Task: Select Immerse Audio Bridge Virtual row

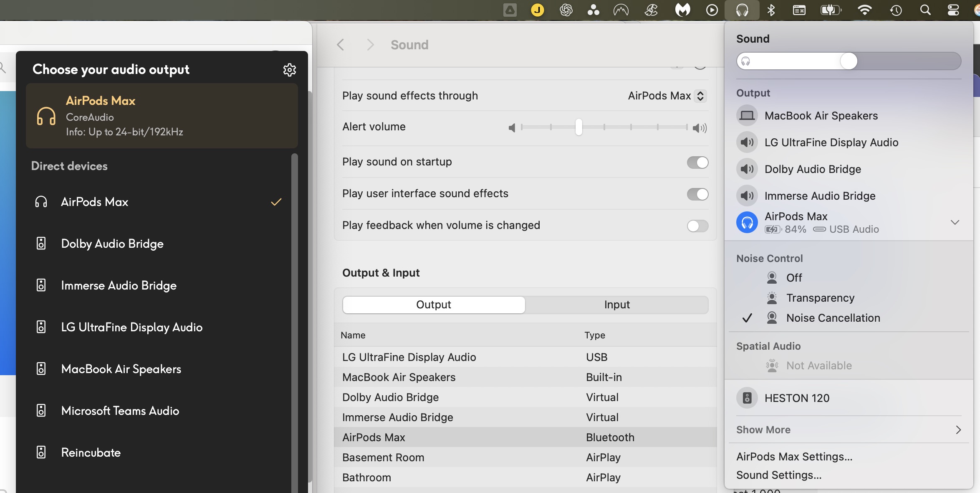Action: click(x=525, y=417)
